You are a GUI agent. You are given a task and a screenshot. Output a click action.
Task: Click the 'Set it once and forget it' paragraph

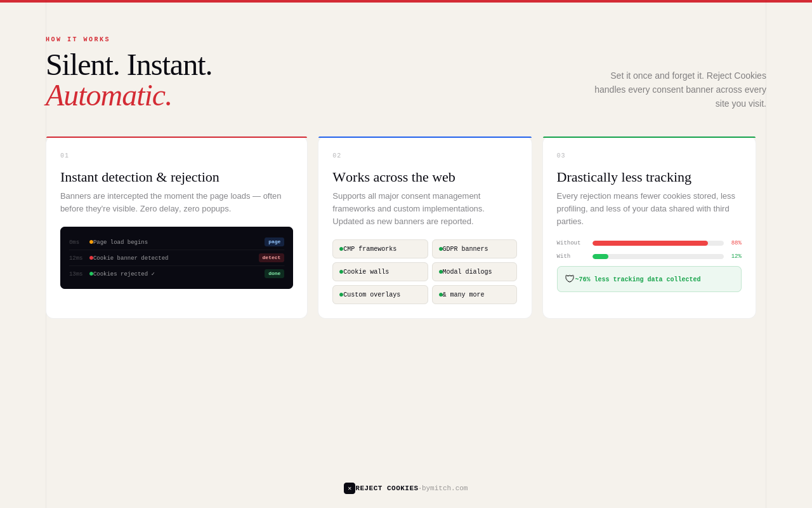(680, 90)
